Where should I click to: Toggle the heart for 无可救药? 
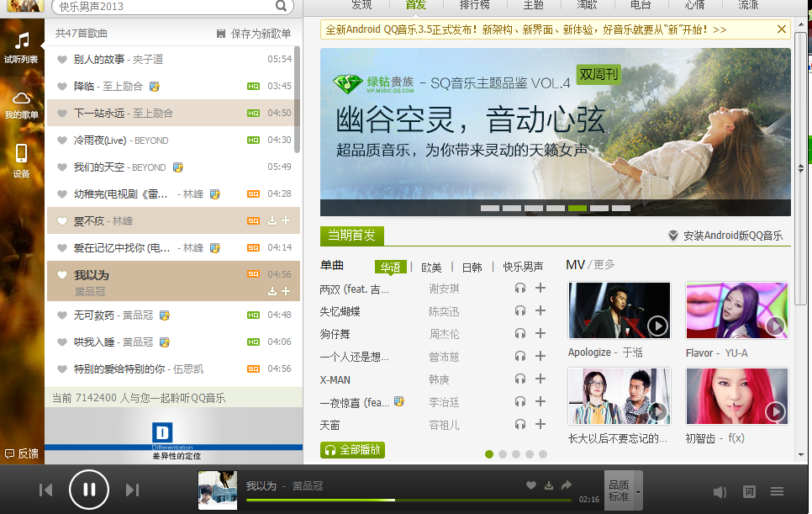[x=62, y=315]
